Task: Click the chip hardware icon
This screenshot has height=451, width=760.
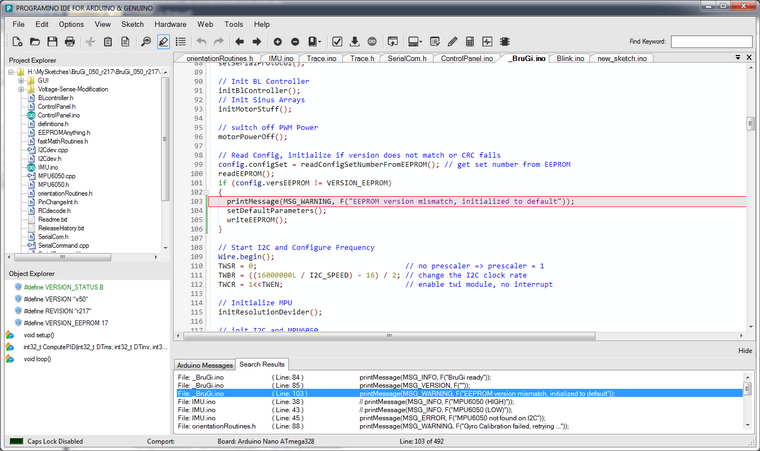Action: (505, 42)
